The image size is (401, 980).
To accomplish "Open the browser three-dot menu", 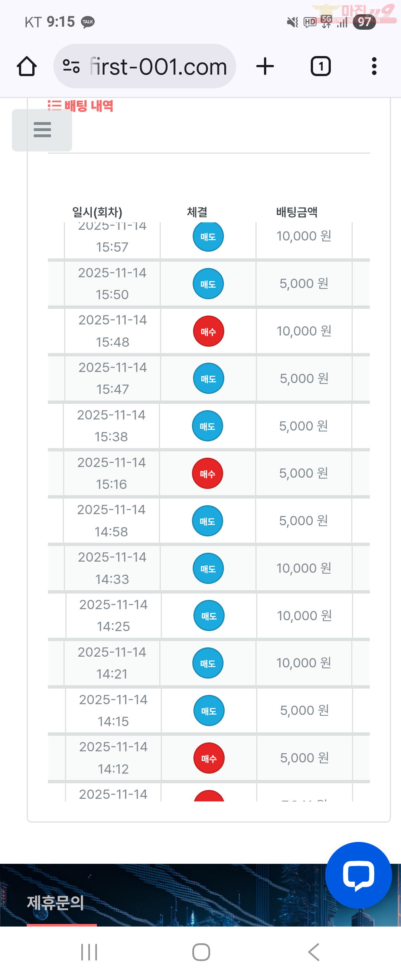I will click(374, 66).
